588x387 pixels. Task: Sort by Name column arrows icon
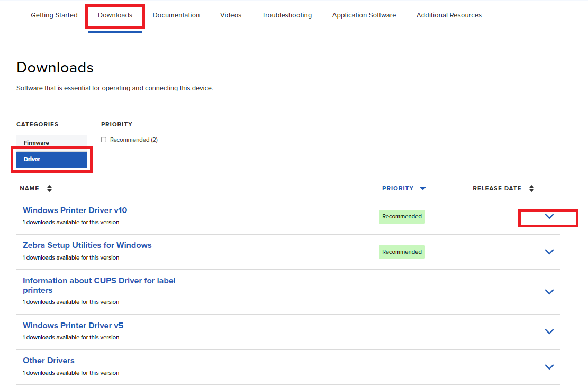[49, 188]
